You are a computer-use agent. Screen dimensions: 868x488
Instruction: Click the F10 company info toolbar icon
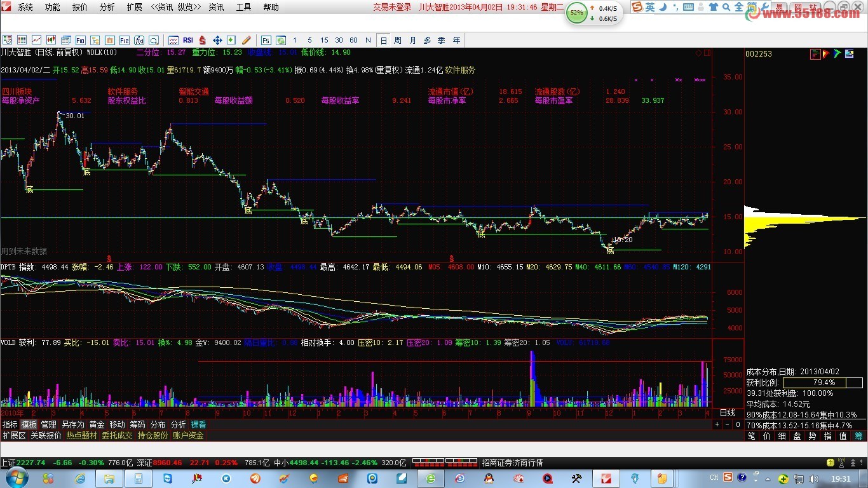click(81, 39)
